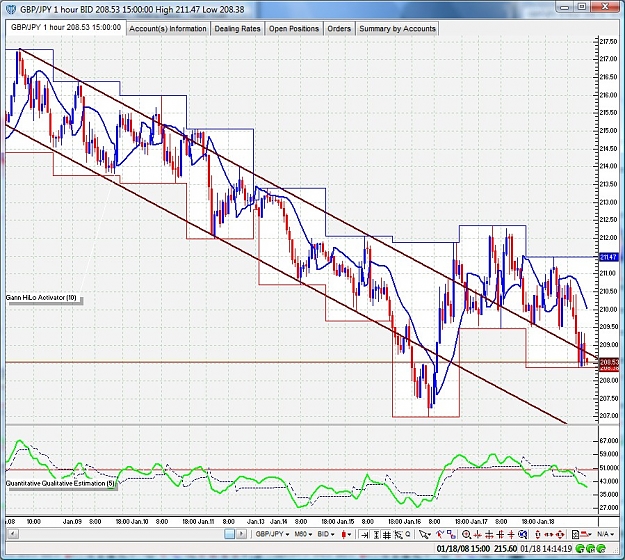The width and height of the screenshot is (625, 560).
Task: Click the 215.60 value in status bar
Action: (x=505, y=548)
